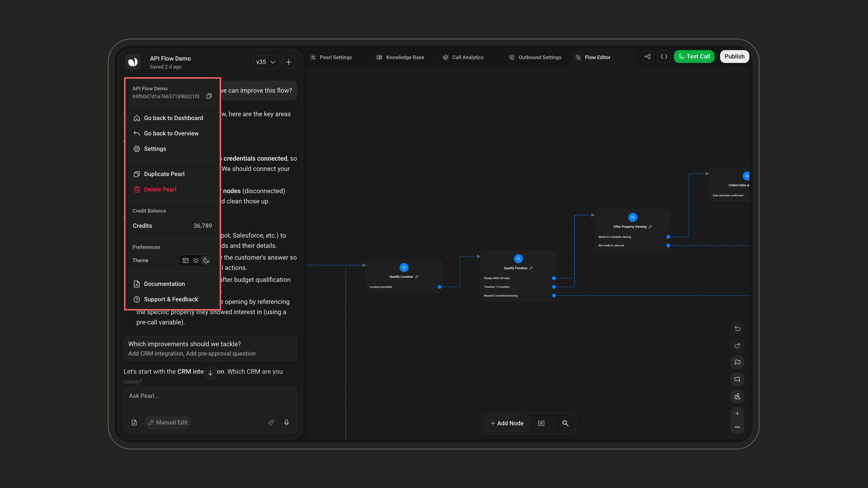Copy the Pearl ID with the copy icon
This screenshot has width=868, height=488.
pyautogui.click(x=209, y=96)
